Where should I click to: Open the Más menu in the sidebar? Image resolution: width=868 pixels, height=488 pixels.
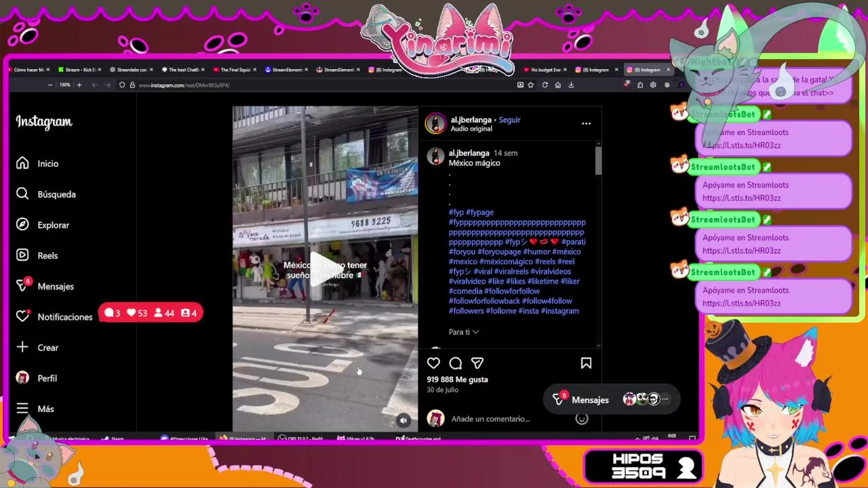pos(35,409)
